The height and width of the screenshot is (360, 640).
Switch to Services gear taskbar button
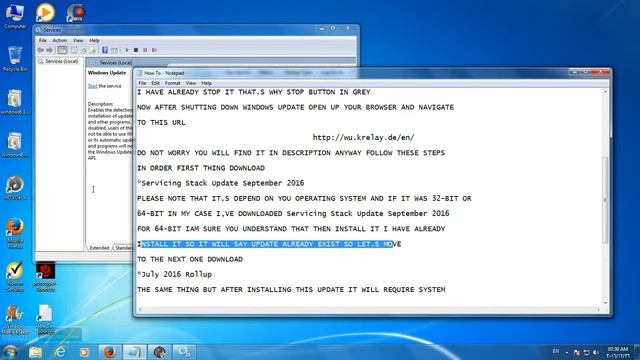(x=184, y=352)
